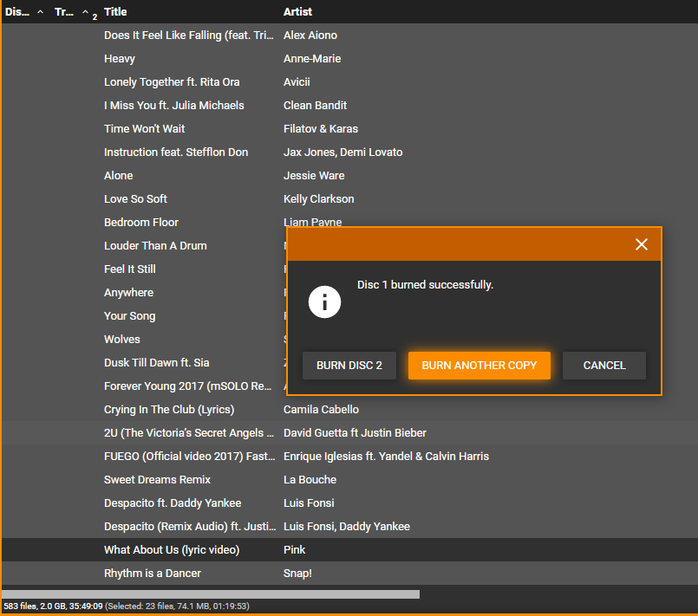Pick the track 'Lonely Together ft. Rita Ora'
698x616 pixels.
tap(172, 82)
